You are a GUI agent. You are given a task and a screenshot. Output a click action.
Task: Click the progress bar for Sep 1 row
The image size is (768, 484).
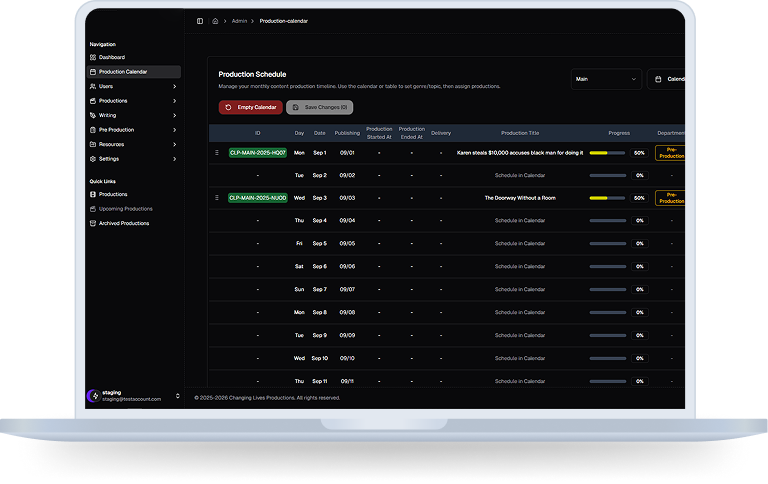tap(606, 153)
